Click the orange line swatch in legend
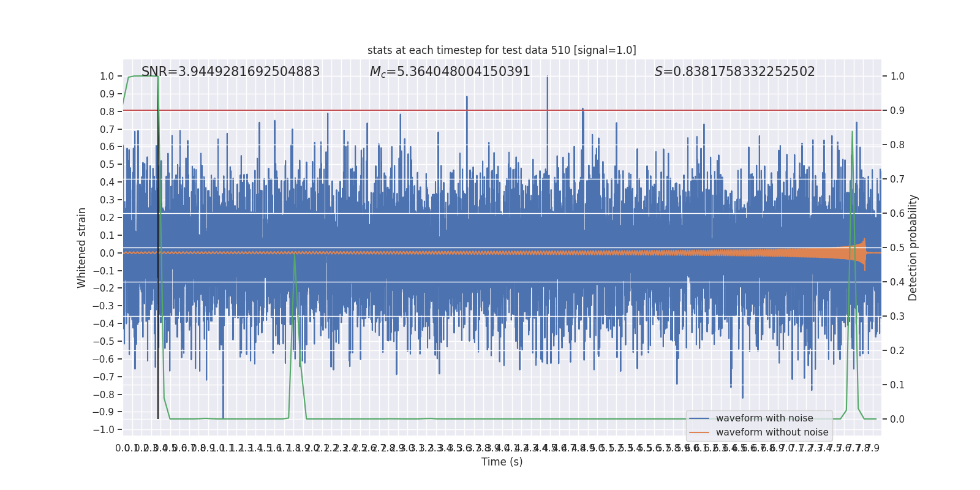This screenshot has height=490, width=980. pyautogui.click(x=699, y=432)
